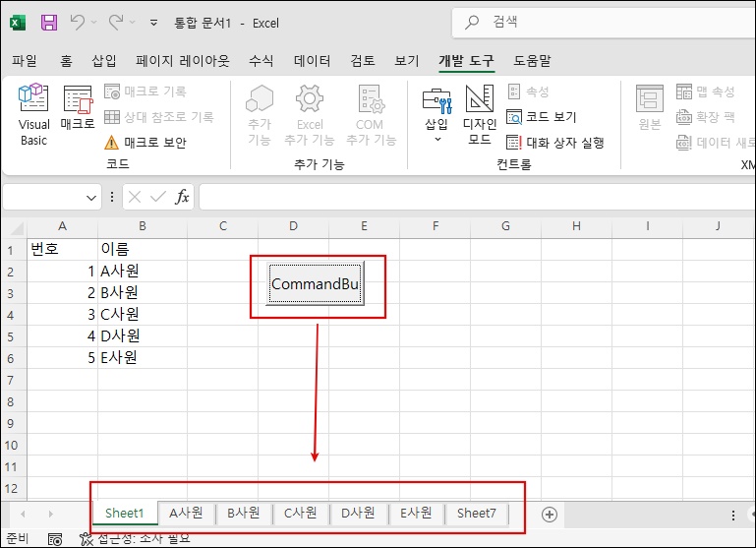Open control Properties (속성)
This screenshot has height=548, width=756.
[529, 91]
